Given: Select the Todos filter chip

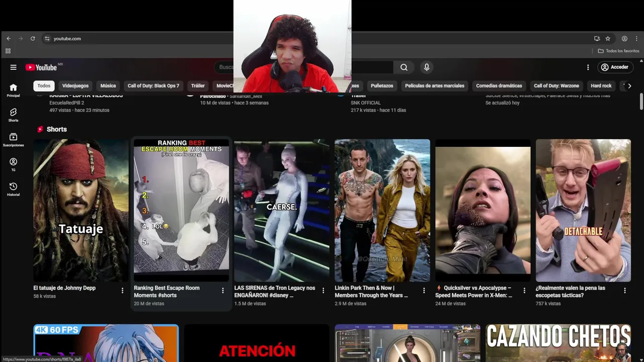Looking at the screenshot, I should click(x=44, y=86).
